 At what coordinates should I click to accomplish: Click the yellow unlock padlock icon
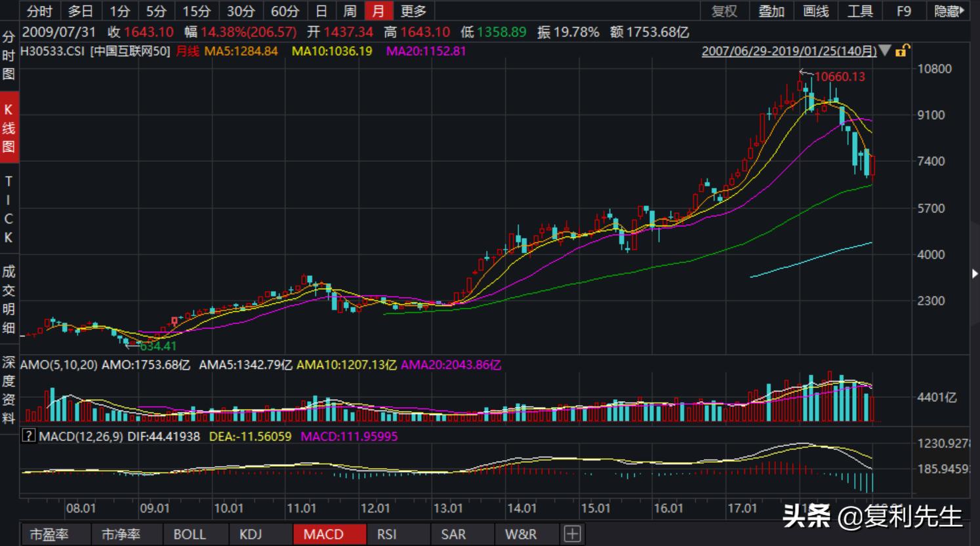tap(903, 51)
